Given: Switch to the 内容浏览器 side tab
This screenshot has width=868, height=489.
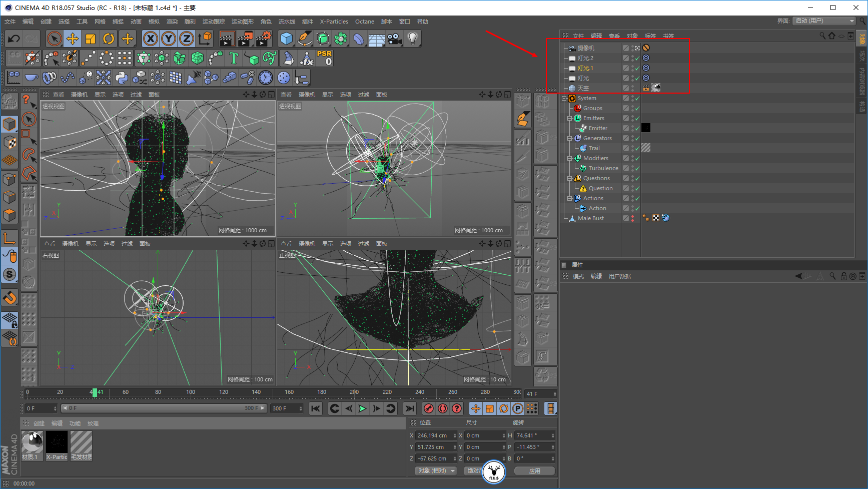Looking at the screenshot, I should [x=862, y=81].
